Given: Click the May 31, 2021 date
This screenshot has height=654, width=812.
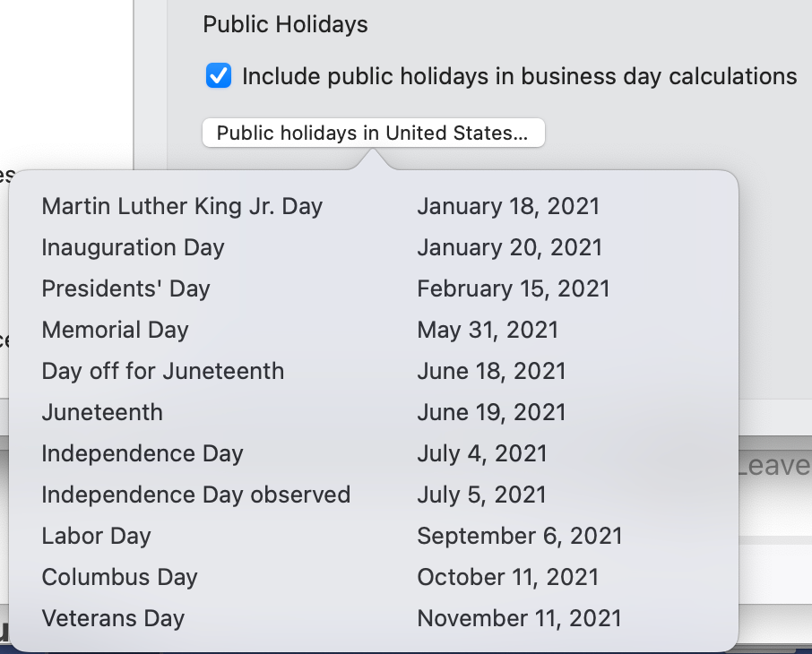Looking at the screenshot, I should click(488, 330).
